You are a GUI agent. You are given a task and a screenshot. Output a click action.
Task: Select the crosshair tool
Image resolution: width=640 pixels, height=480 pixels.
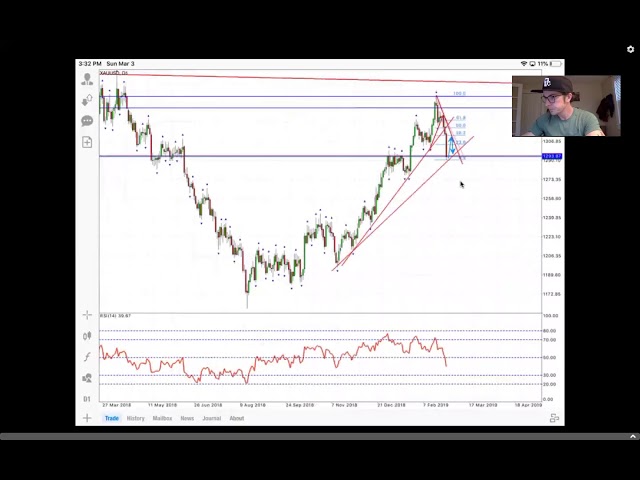tap(87, 315)
